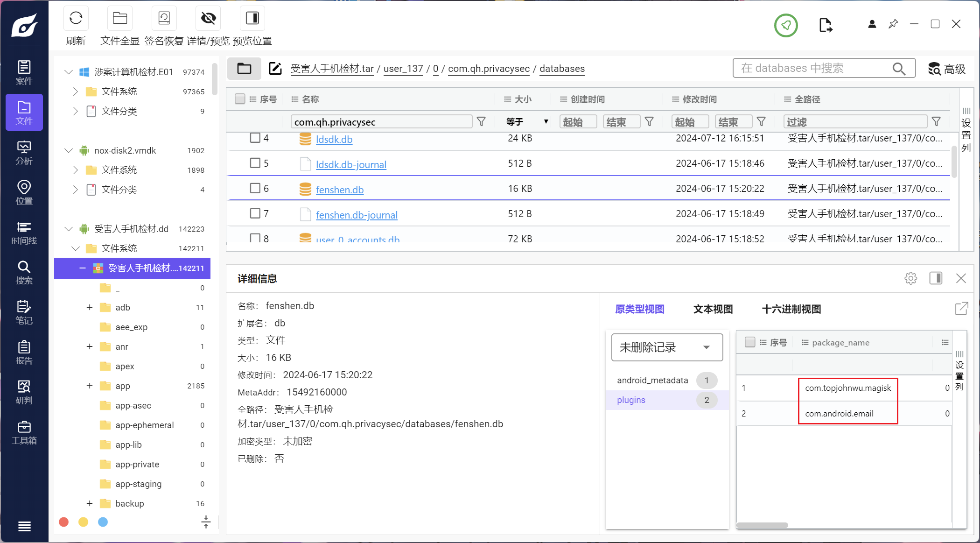
Task: Click the edit path pencil icon
Action: click(x=275, y=69)
